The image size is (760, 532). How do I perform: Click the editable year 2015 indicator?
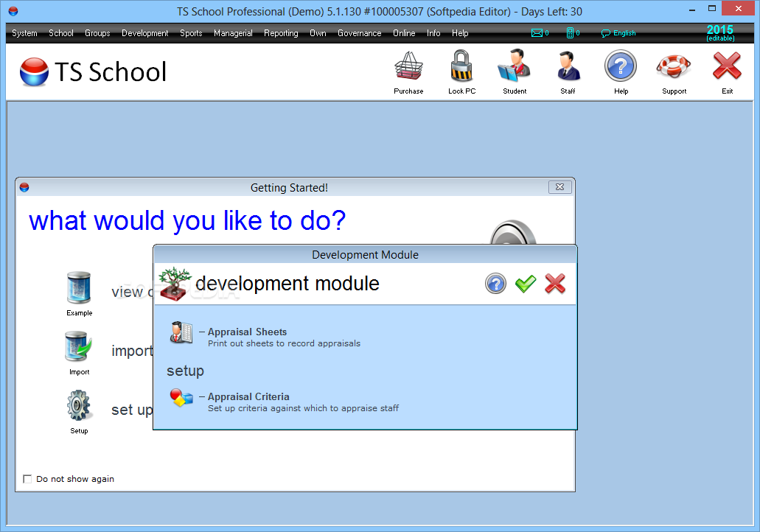(720, 33)
